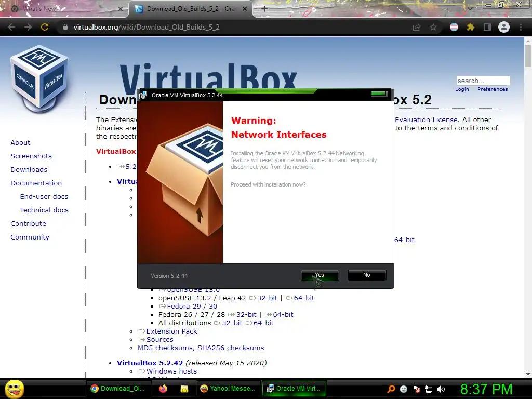Screen dimensions: 532x399
Task: Open About in the sidebar
Action: (x=20, y=142)
